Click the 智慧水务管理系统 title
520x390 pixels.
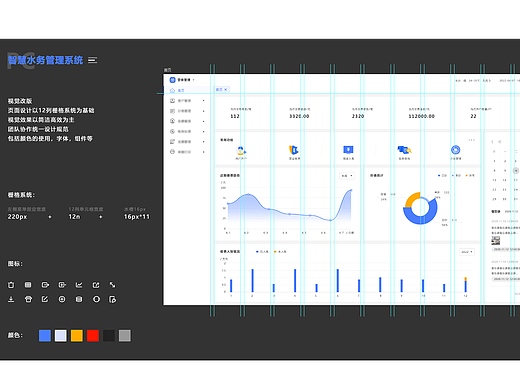(x=46, y=60)
